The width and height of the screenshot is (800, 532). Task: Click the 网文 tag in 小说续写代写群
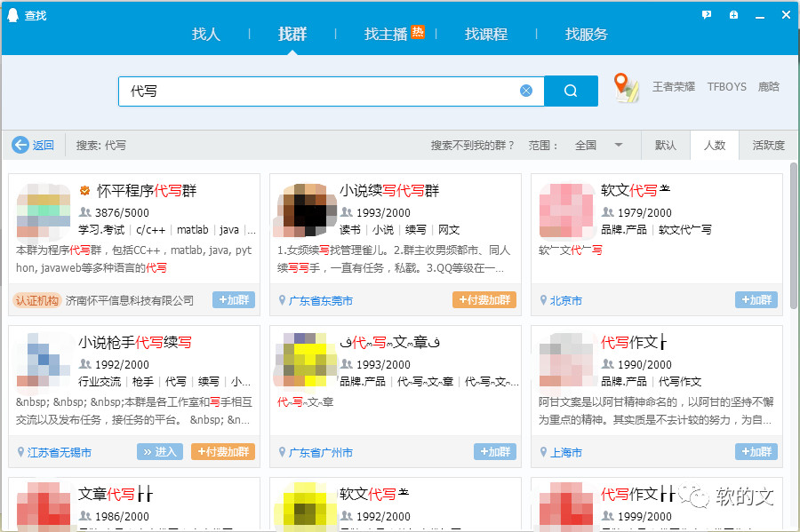click(449, 230)
